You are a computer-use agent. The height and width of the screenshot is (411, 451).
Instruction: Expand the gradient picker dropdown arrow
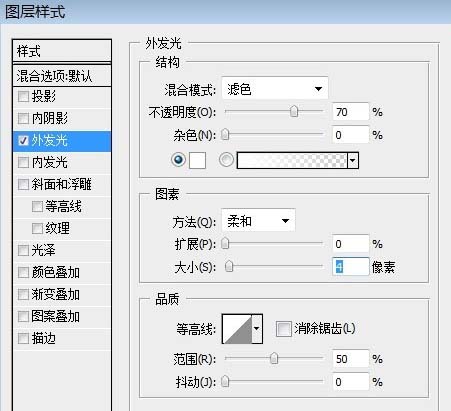coord(353,160)
